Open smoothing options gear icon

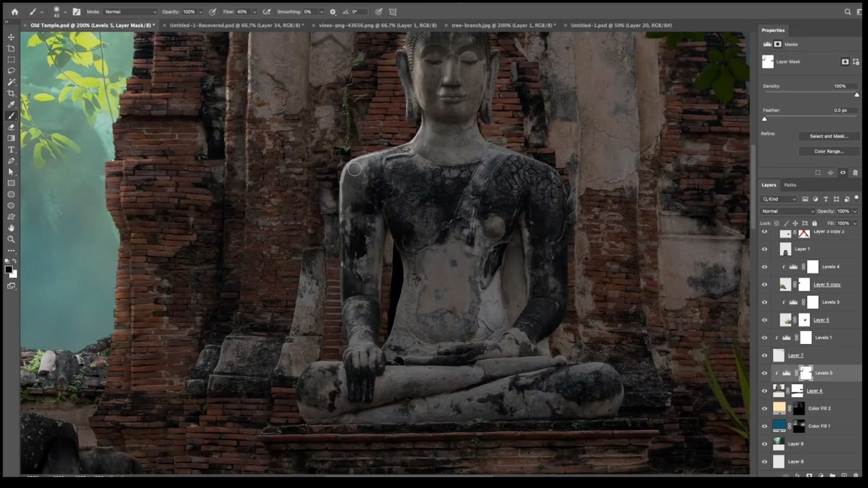point(333,12)
